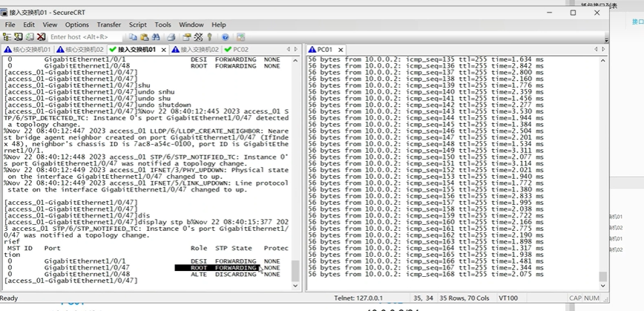Open Global Options tools icon
The image size is (644, 311).
198,37
